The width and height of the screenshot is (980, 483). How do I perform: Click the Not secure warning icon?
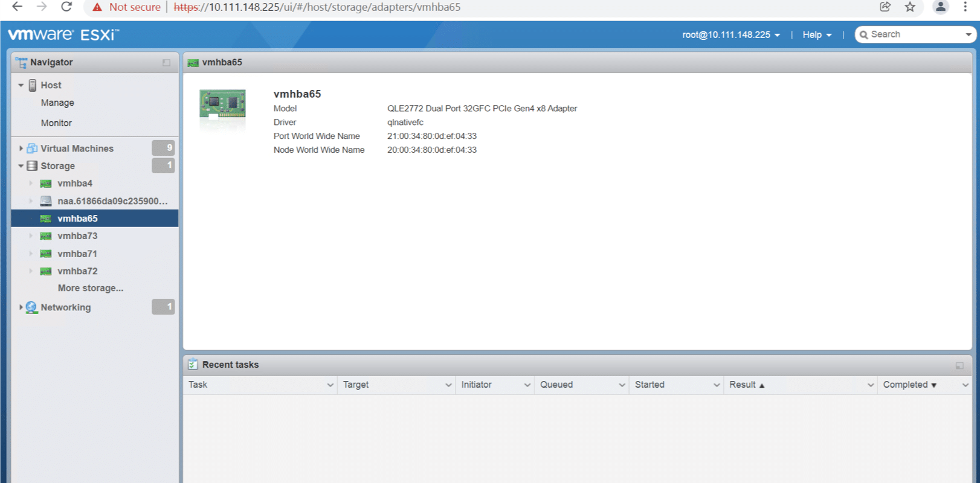tap(97, 7)
